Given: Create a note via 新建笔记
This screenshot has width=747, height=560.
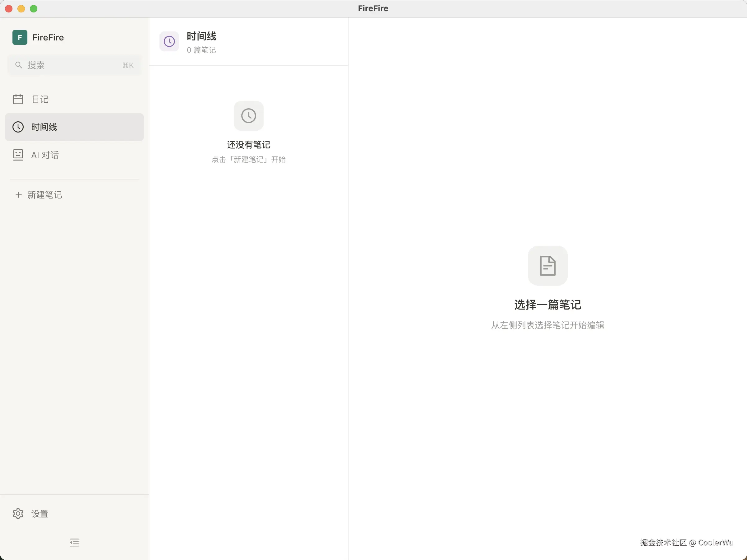Looking at the screenshot, I should pos(45,195).
